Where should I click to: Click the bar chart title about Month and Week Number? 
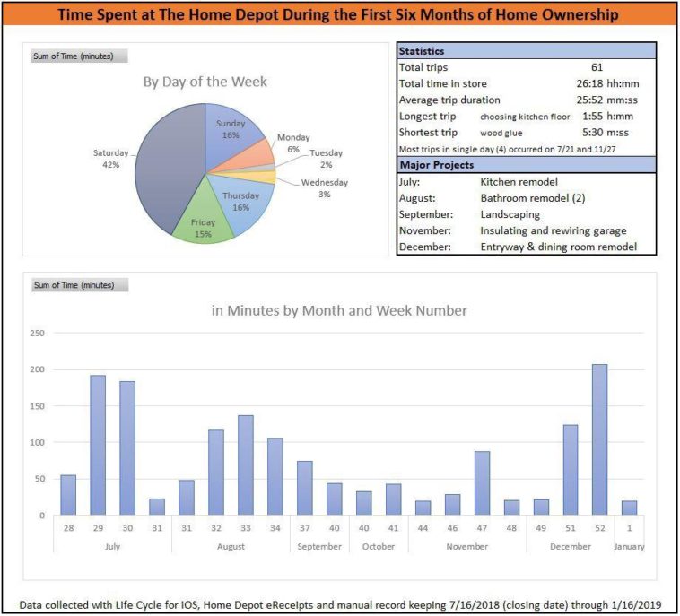pyautogui.click(x=339, y=311)
